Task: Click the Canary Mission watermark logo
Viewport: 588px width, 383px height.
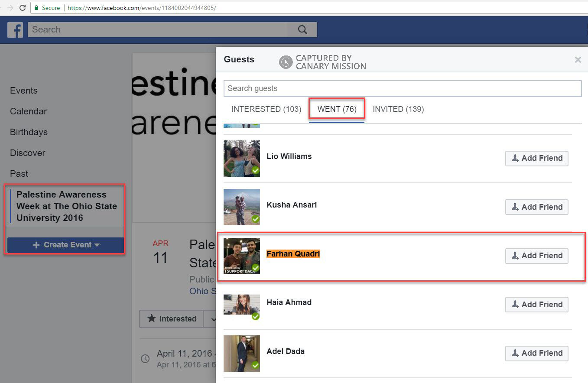Action: click(286, 62)
